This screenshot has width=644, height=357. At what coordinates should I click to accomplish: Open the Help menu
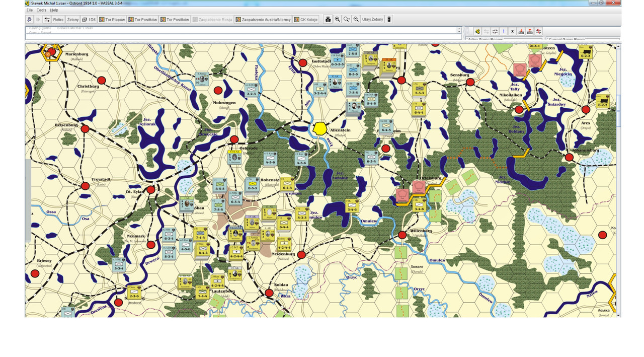[54, 10]
